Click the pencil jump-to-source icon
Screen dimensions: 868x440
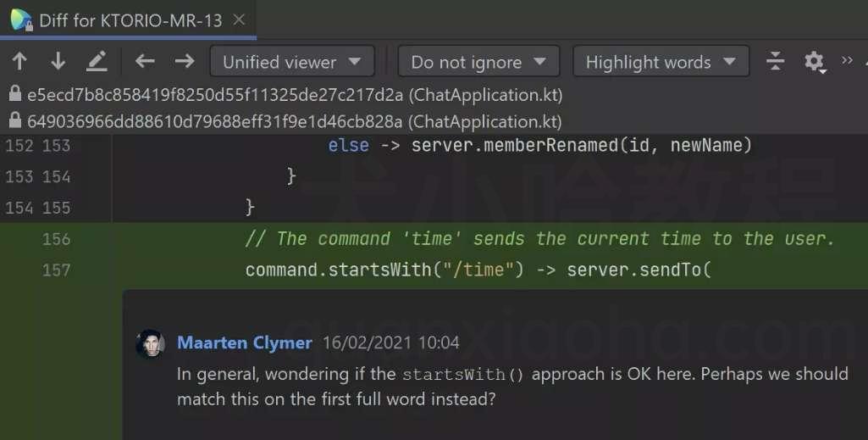97,61
